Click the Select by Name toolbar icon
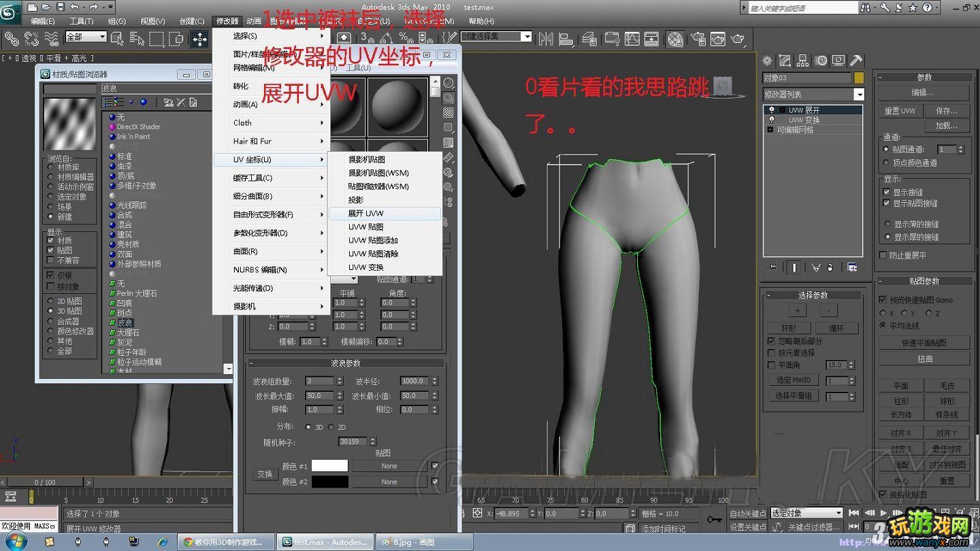Viewport: 980px width, 551px height. click(137, 39)
